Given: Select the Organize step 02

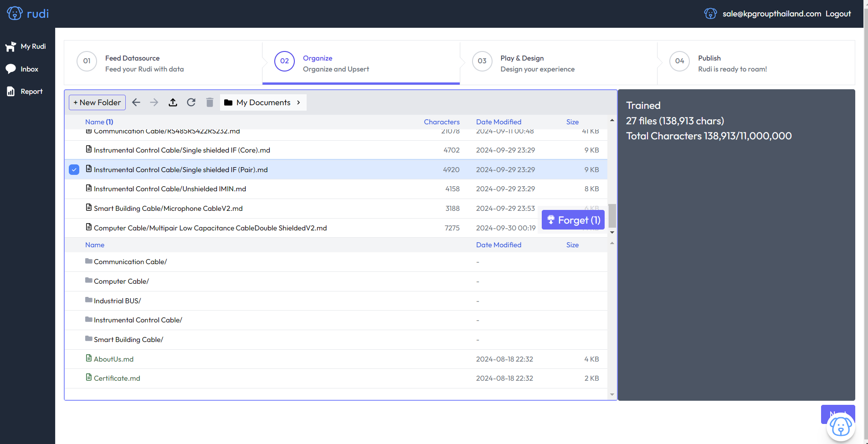Looking at the screenshot, I should [x=361, y=62].
